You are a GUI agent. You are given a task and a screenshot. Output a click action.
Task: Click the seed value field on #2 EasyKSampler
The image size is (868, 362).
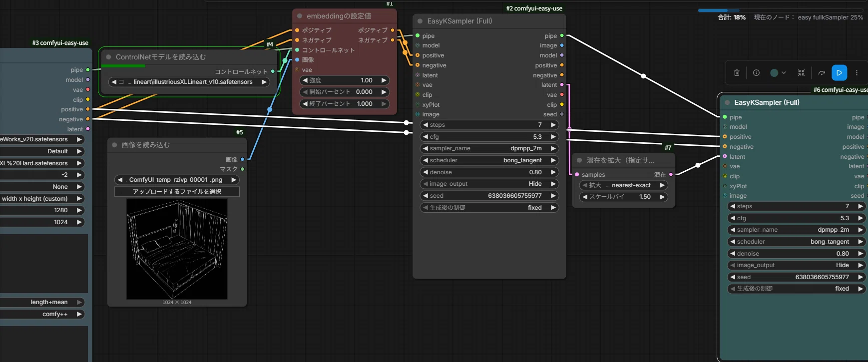[489, 196]
